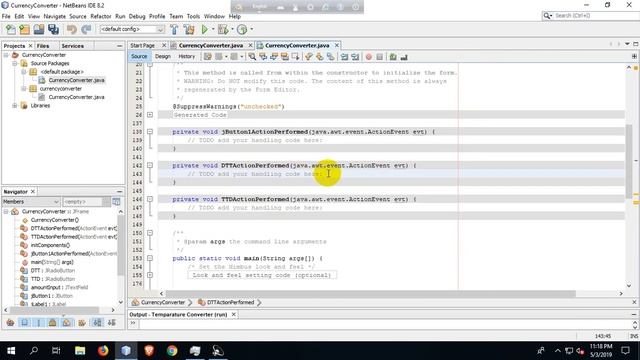Screen dimensions: 640x360
Task: Open the dropdown arrow next to Run Project
Action: point(213,29)
